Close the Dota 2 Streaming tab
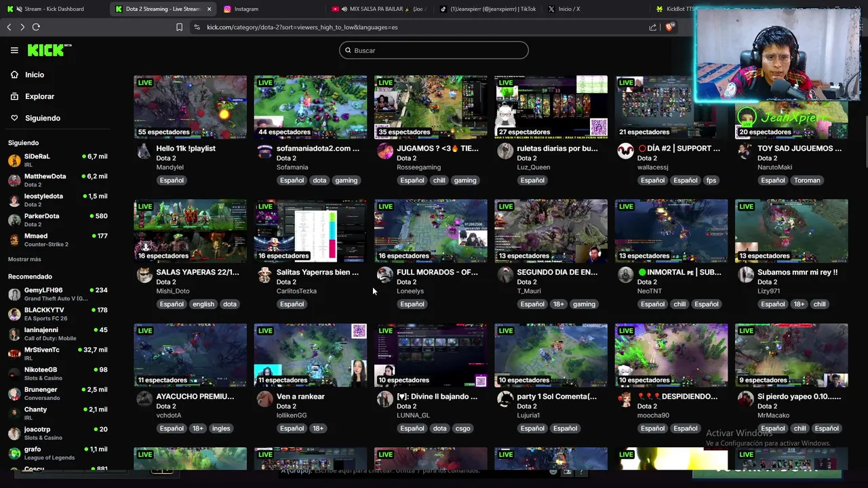The width and height of the screenshot is (868, 488). point(209,9)
